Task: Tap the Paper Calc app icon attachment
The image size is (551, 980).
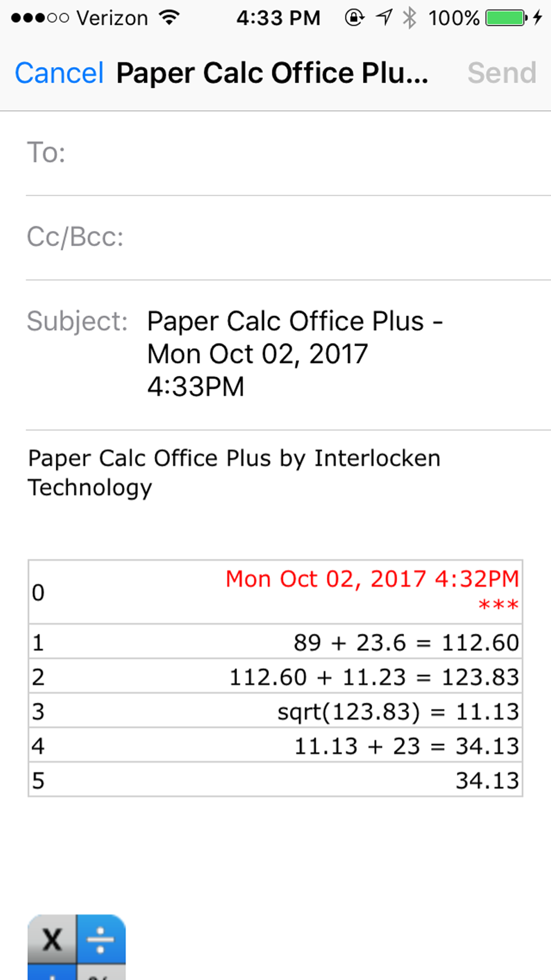Action: [77, 947]
